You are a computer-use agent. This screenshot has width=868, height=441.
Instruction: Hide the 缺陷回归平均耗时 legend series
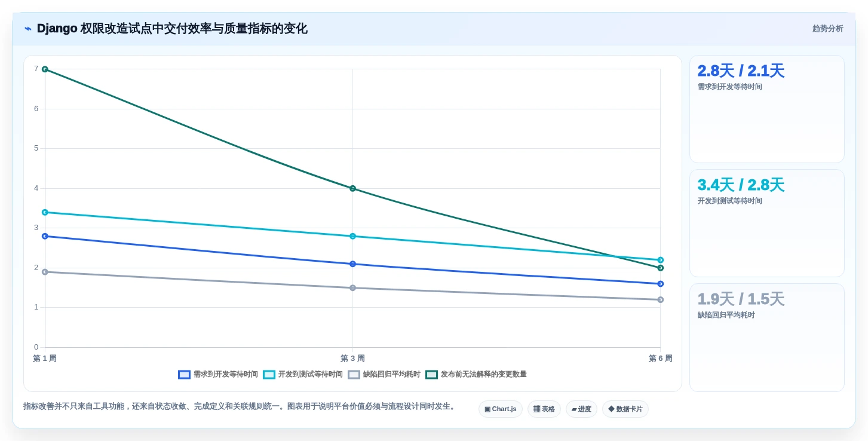point(384,375)
